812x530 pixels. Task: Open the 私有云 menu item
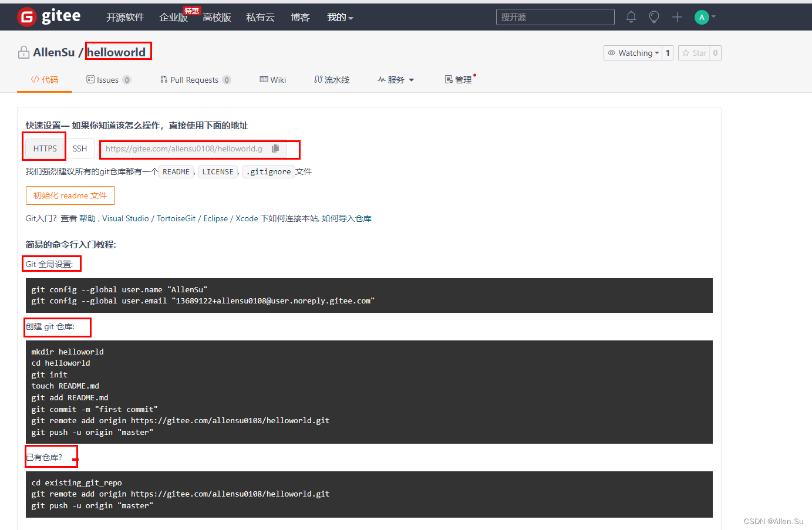point(260,18)
